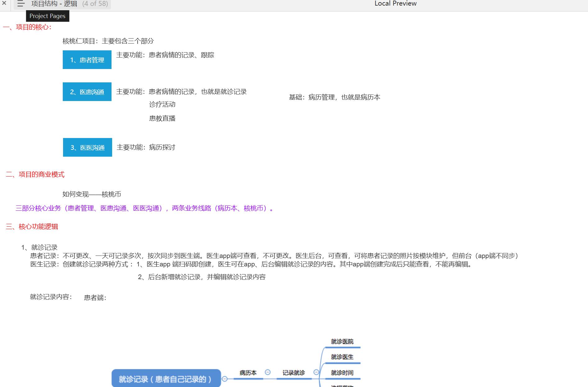Screen dimensions: 588x387
Task: Click the heading 三、核心功能逻辑
Action: click(32, 227)
